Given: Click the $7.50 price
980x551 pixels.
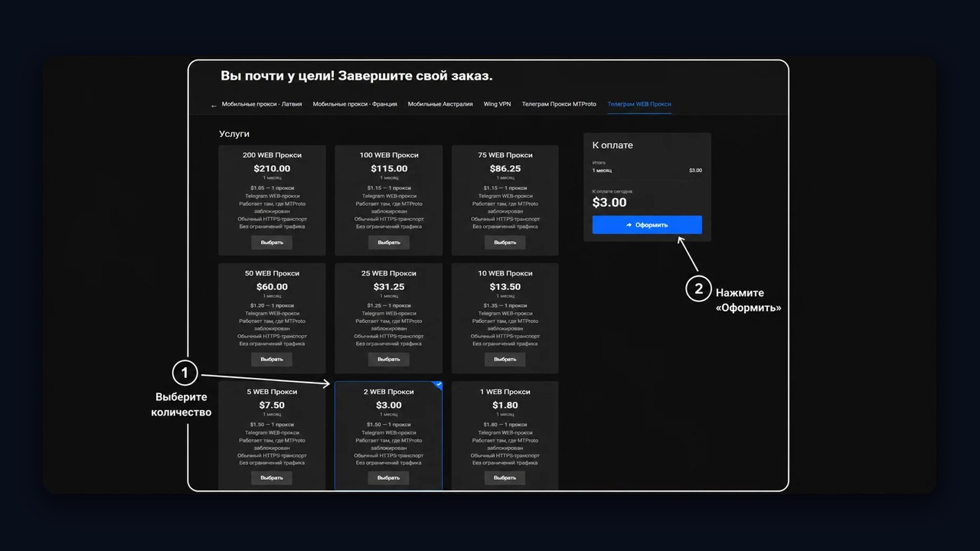Looking at the screenshot, I should 272,405.
